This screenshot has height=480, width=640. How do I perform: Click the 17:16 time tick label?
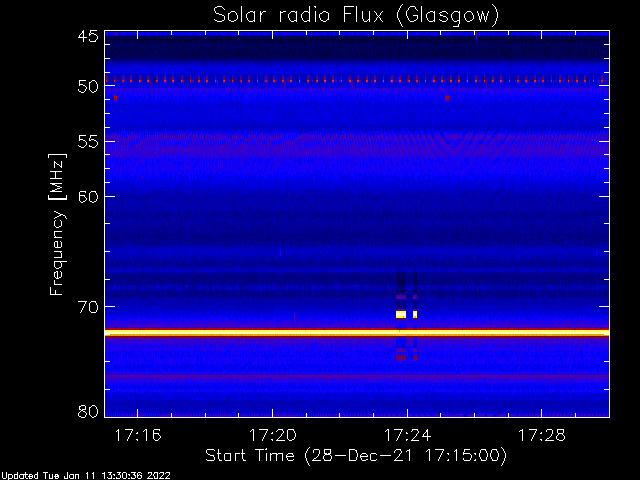138,435
